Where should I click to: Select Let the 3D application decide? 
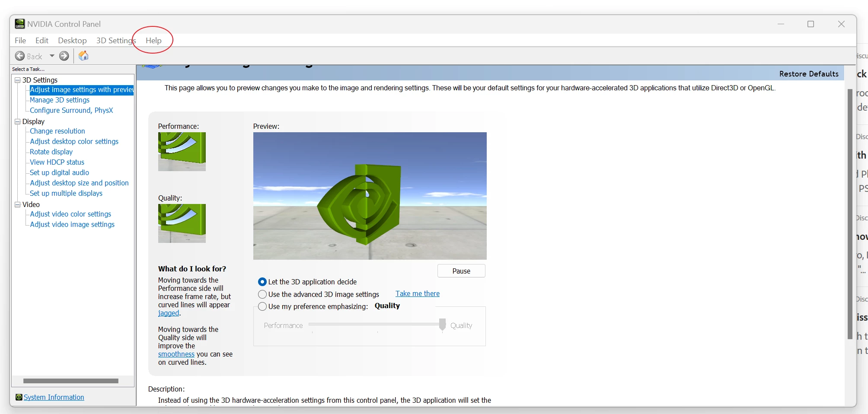click(262, 282)
